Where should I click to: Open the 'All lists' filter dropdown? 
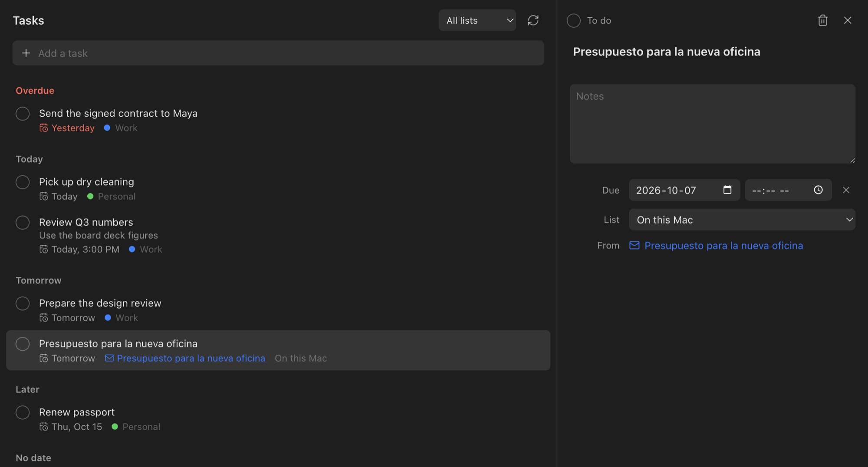click(477, 20)
